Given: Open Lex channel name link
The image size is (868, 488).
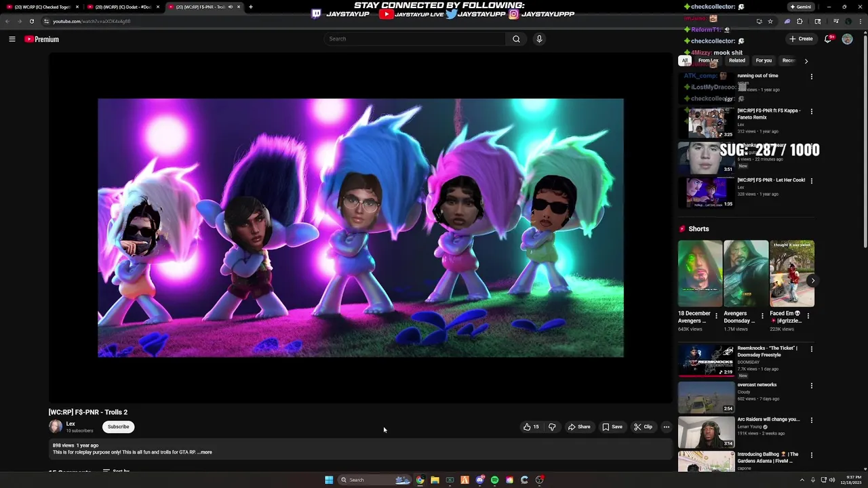Looking at the screenshot, I should [x=71, y=424].
